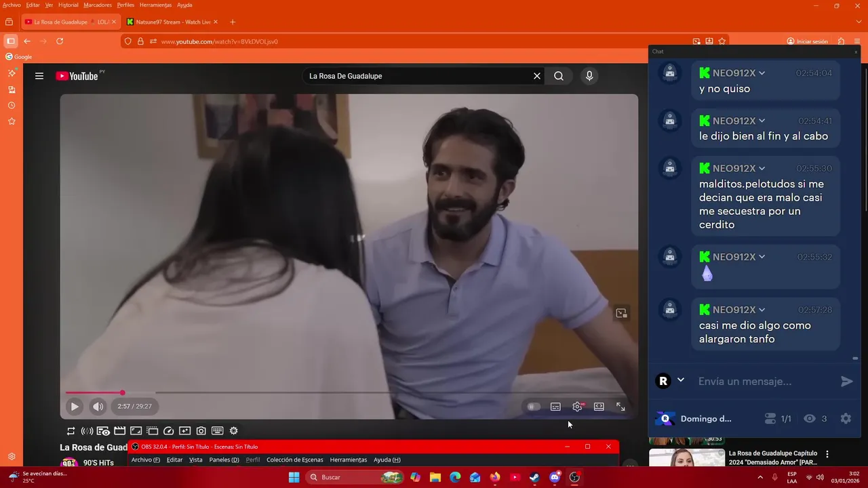Enter fullscreen from the player controls
This screenshot has width=868, height=488.
click(620, 407)
